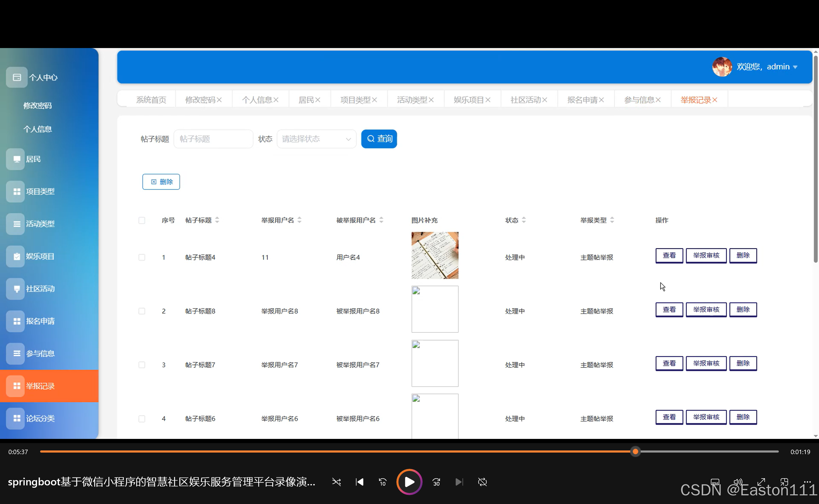Rewind 10 seconds in the player
Viewport: 819px width, 504px height.
382,482
